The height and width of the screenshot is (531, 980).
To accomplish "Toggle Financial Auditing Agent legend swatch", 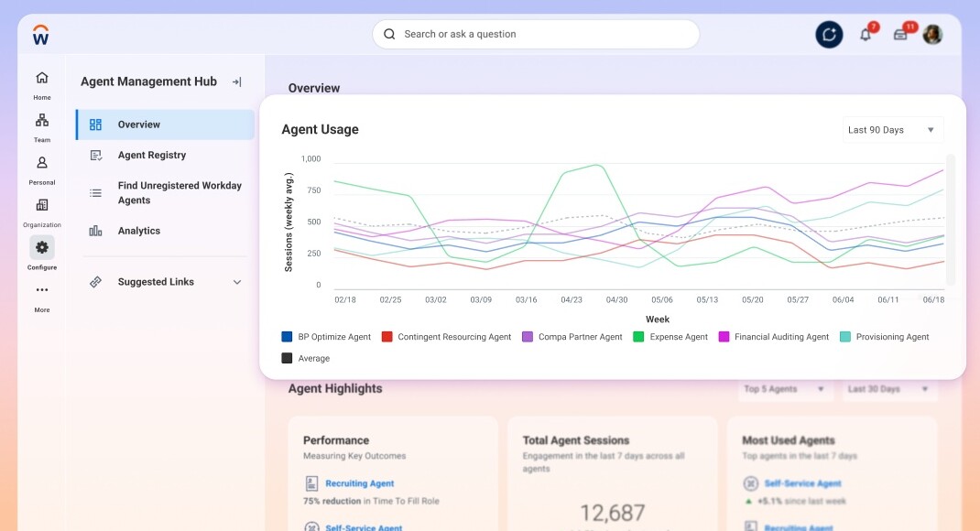I will [x=724, y=337].
